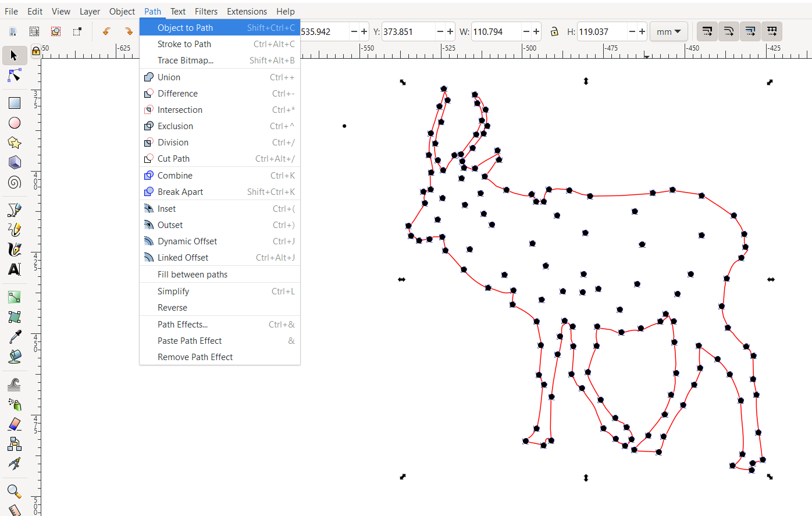
Task: Click the red dashed-box Deselect icon
Action: point(56,31)
